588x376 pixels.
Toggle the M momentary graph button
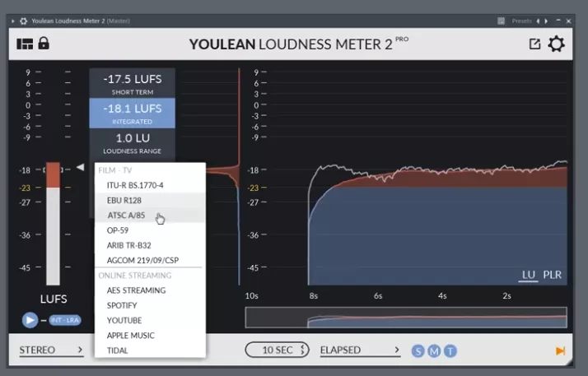coord(434,351)
